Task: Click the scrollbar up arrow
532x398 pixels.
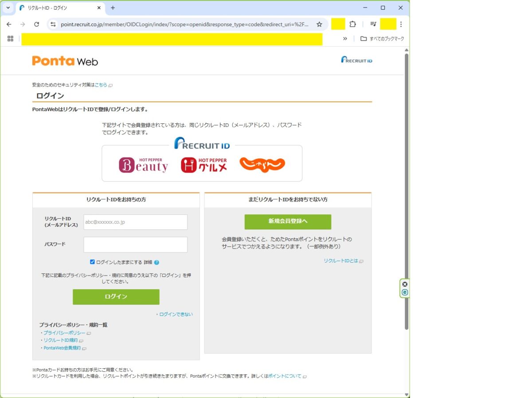Action: (x=407, y=50)
